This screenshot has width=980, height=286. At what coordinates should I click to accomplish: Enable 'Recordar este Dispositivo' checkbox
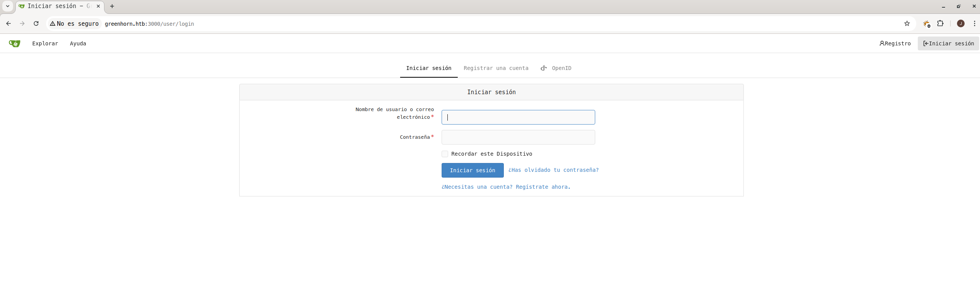coord(445,154)
